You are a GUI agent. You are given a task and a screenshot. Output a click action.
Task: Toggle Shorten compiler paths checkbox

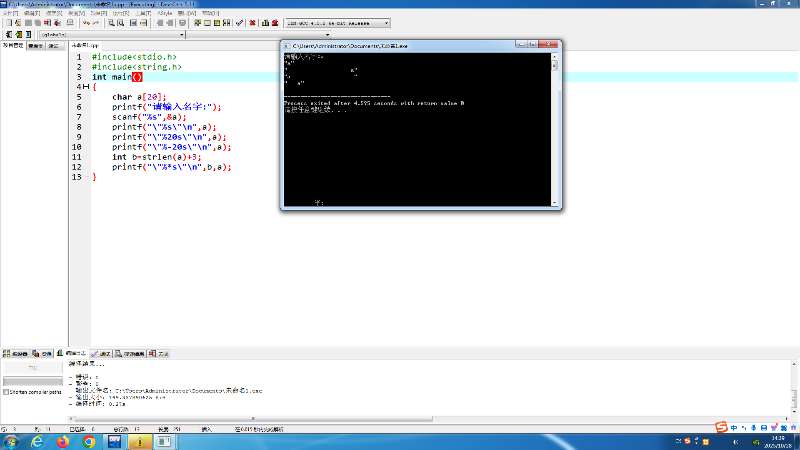coord(6,392)
